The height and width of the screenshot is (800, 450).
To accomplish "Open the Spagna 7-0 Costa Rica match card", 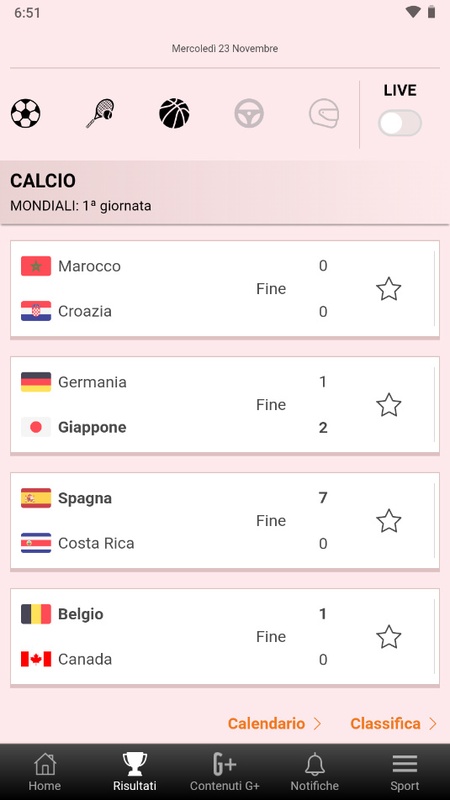I will click(224, 520).
